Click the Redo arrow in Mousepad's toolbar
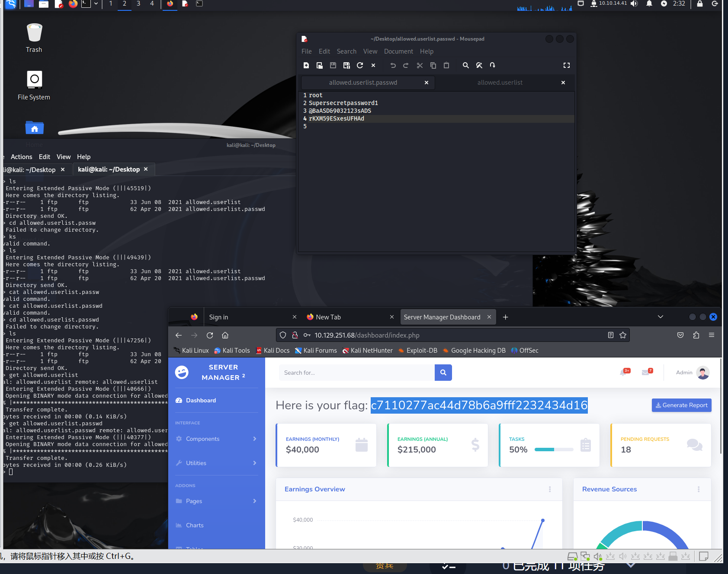 pos(406,65)
